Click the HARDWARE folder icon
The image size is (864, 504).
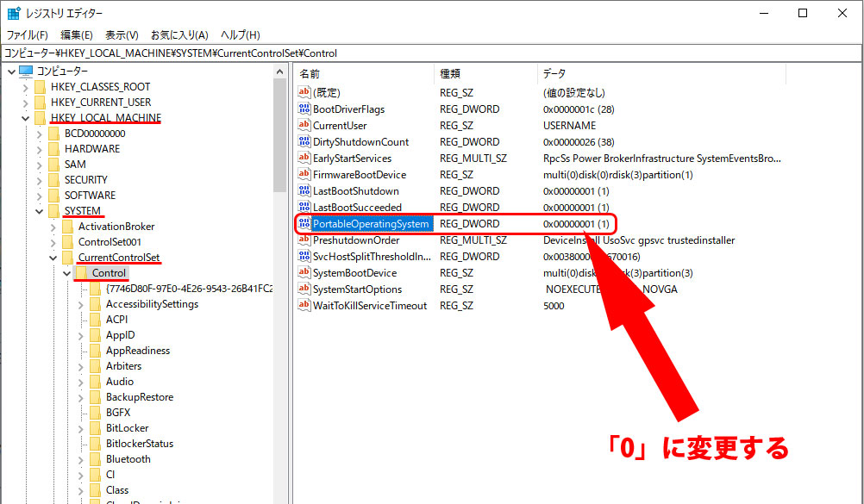click(54, 149)
